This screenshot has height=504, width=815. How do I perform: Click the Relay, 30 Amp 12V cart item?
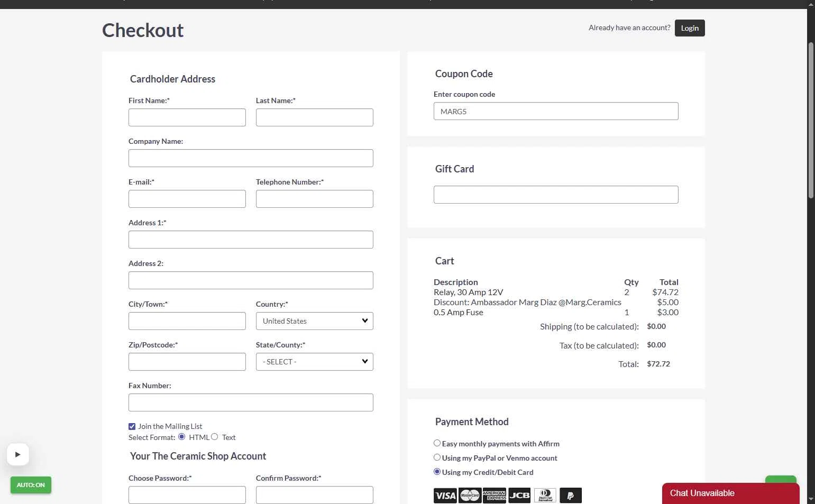(469, 292)
